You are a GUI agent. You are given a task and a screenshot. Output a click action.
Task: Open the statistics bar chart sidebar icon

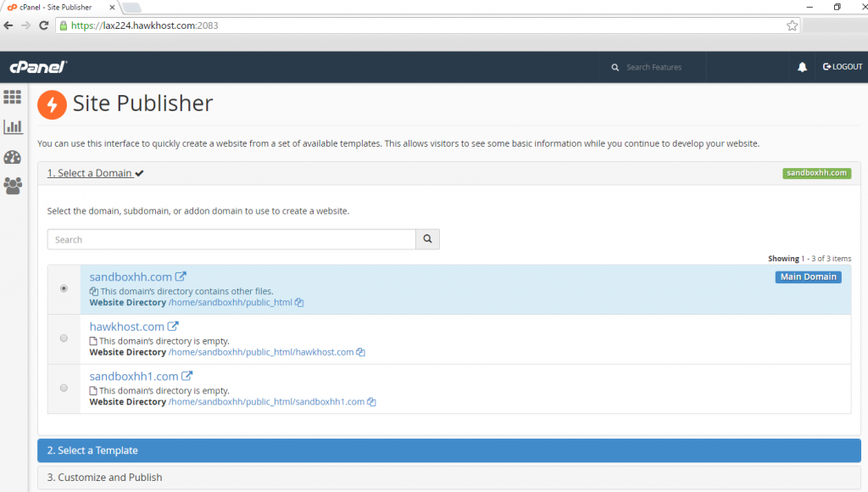13,127
